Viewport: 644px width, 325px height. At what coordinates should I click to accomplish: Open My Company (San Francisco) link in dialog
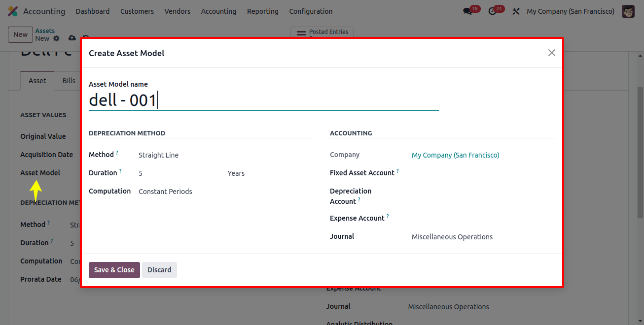[x=456, y=155]
